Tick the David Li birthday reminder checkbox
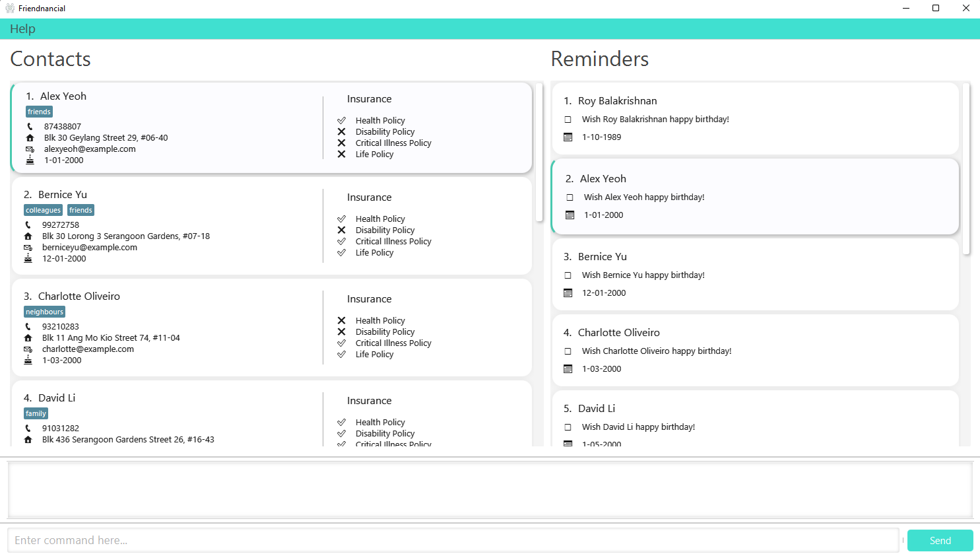Viewport: 980px width, 556px height. (x=568, y=427)
